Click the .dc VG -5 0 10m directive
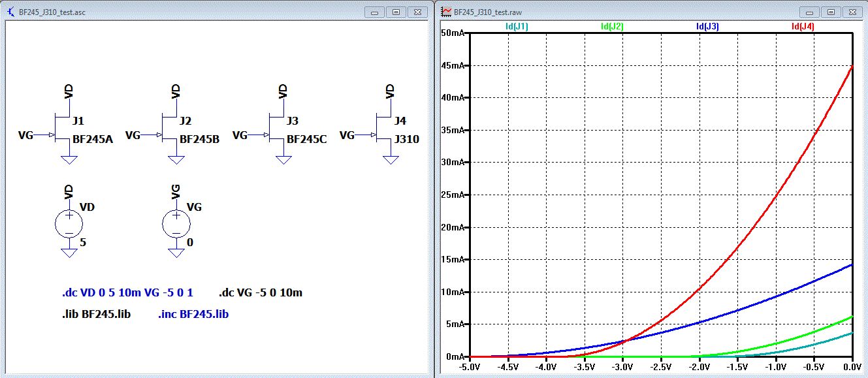Image resolution: width=868 pixels, height=378 pixels. pyautogui.click(x=261, y=292)
